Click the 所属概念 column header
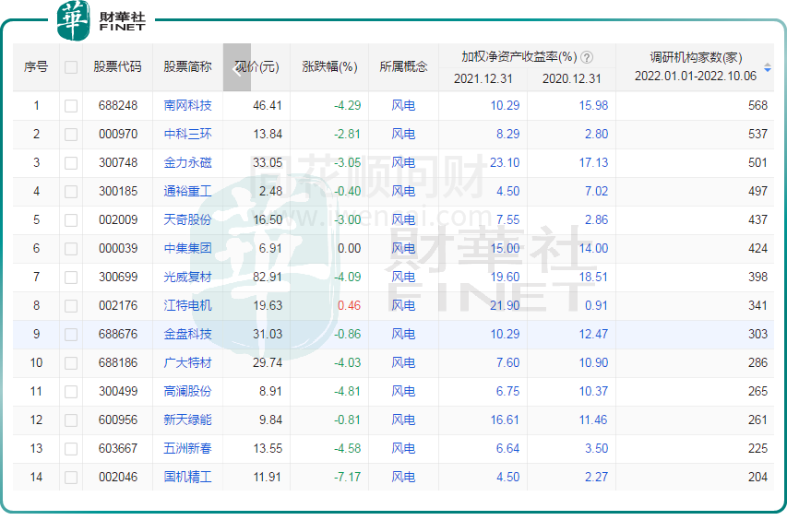The image size is (787, 532). (403, 66)
